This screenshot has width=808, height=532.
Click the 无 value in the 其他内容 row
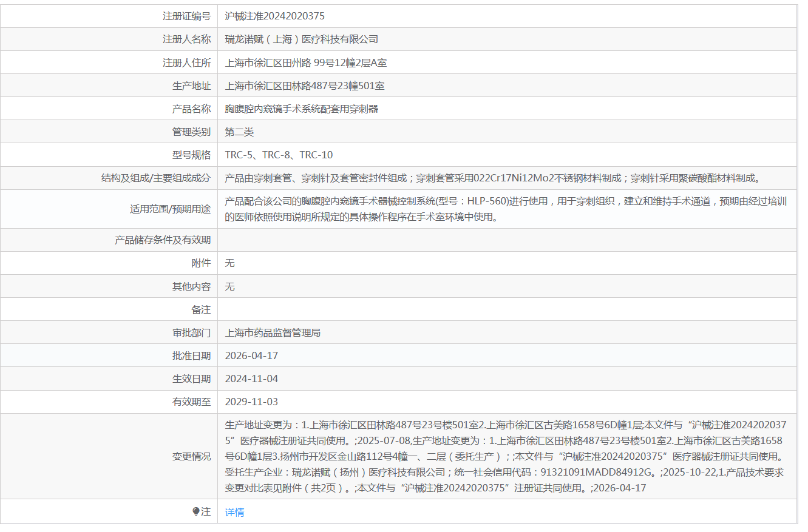click(230, 286)
